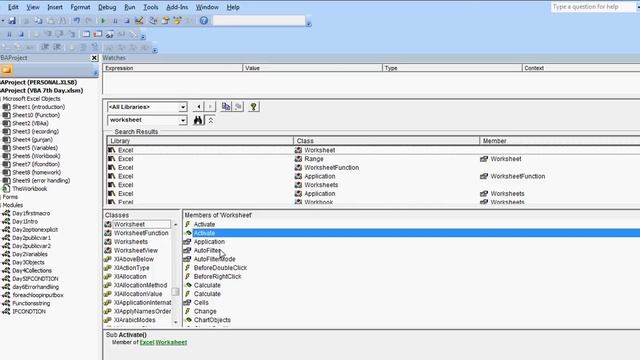Click the Member column header

pos(560,141)
